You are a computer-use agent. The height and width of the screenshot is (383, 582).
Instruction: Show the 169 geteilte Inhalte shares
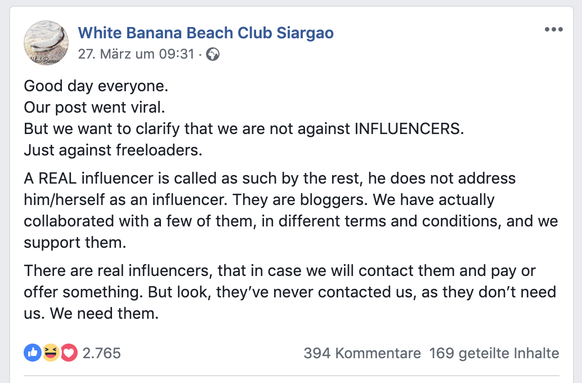(x=494, y=353)
